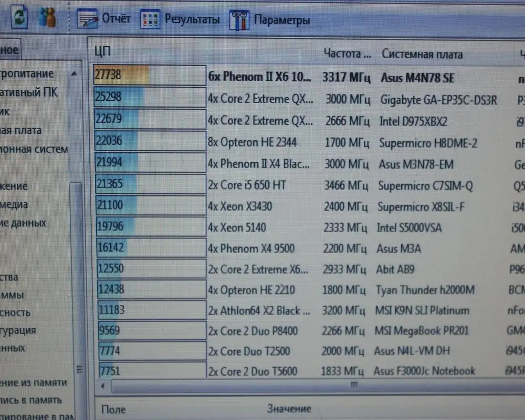Click the horizontal scrollbar thumb
The width and height of the screenshot is (525, 420).
point(318,386)
